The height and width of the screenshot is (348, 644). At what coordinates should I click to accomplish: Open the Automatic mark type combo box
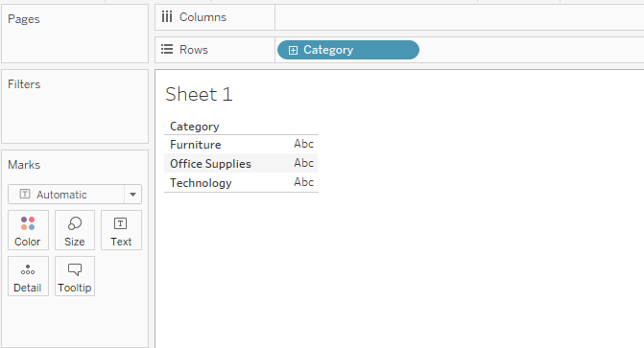75,195
